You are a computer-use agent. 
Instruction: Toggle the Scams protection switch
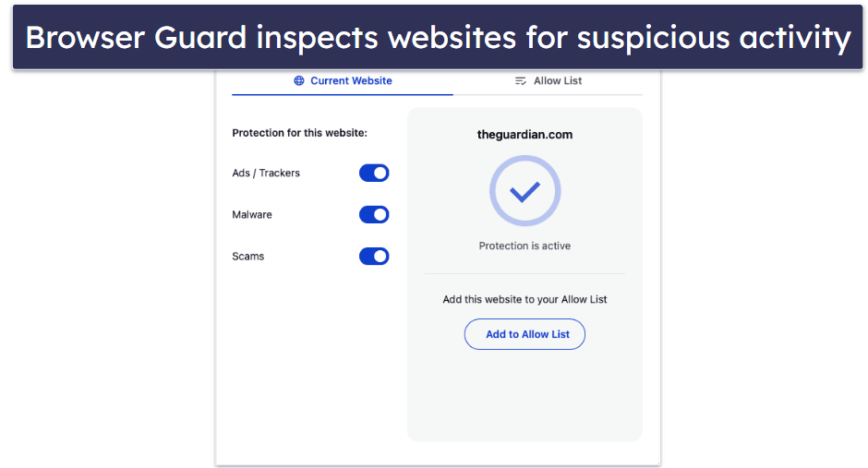374,257
